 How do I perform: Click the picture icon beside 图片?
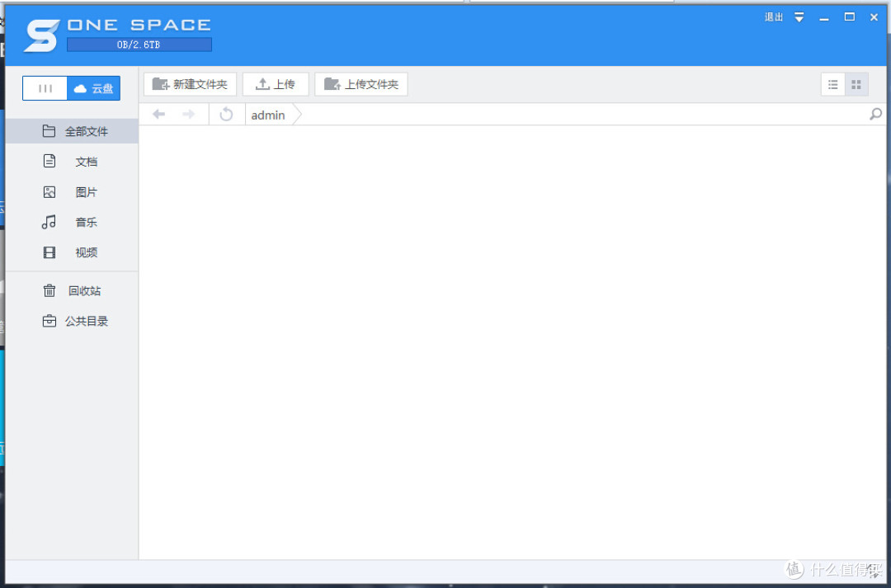point(49,192)
